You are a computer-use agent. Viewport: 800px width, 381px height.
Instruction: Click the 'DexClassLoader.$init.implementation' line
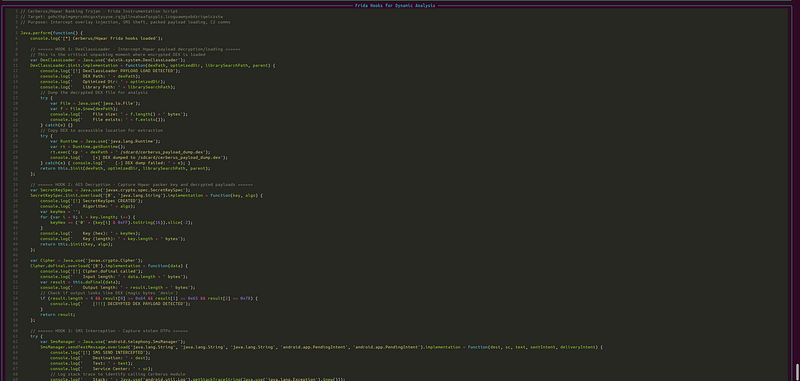click(153, 65)
